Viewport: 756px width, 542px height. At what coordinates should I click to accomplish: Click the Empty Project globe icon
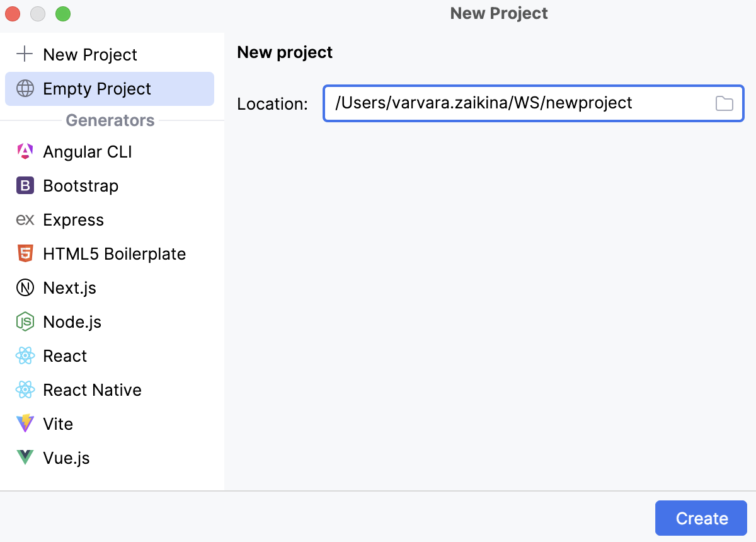point(25,88)
